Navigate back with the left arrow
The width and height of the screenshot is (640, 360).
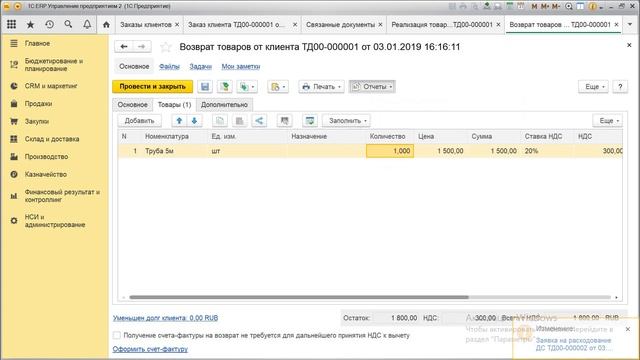point(124,47)
